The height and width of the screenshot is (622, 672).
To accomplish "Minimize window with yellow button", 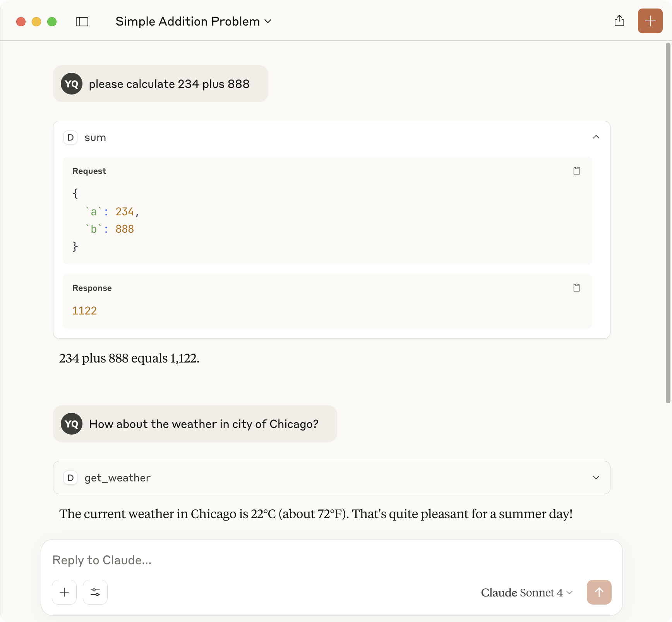I will coord(36,22).
